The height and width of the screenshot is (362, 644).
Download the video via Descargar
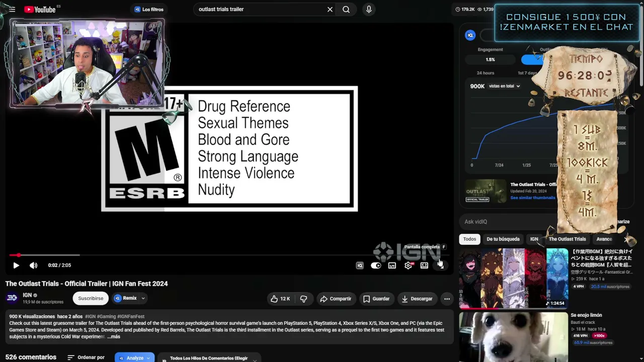417,299
